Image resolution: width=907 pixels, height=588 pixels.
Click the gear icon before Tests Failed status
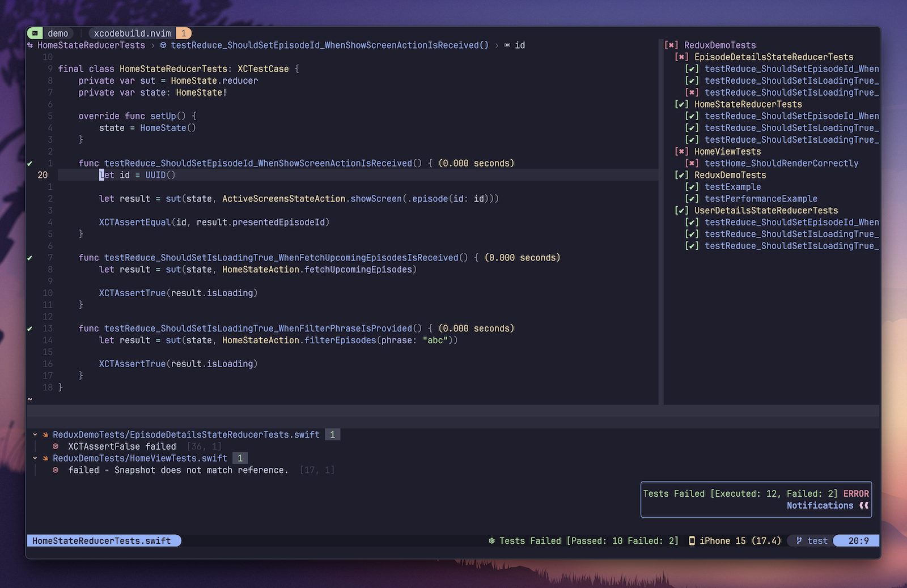tap(491, 540)
